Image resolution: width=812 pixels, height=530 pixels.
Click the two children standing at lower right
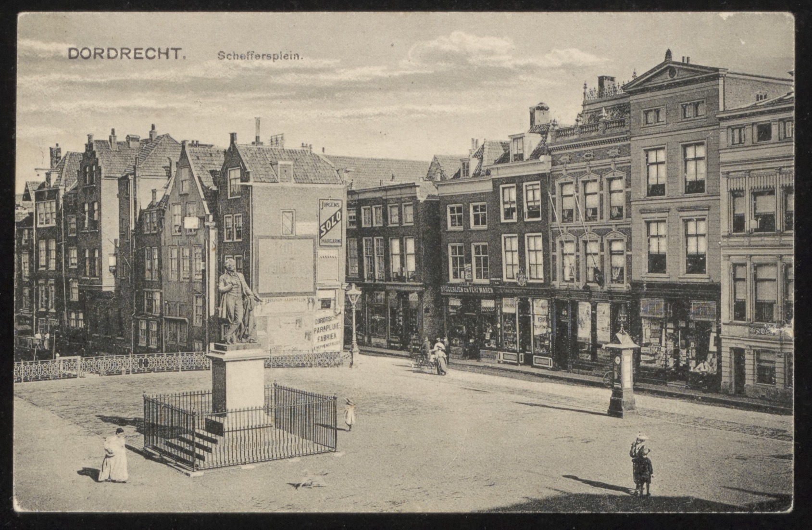(x=641, y=464)
